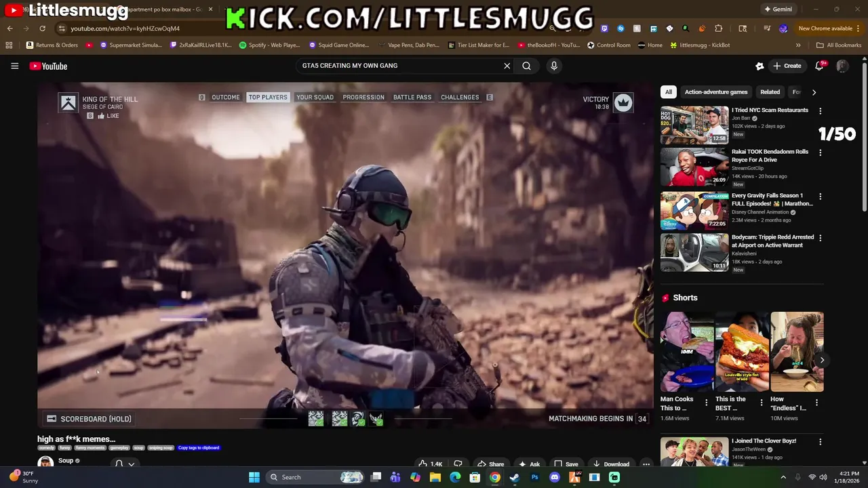Open options menu for Man Cooks short
The image size is (868, 488).
click(x=706, y=403)
